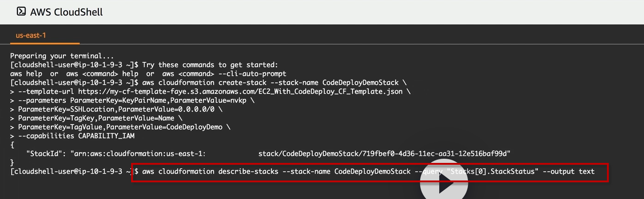Click the closing brace of JSON output
644x199 pixels.
tap(12, 162)
